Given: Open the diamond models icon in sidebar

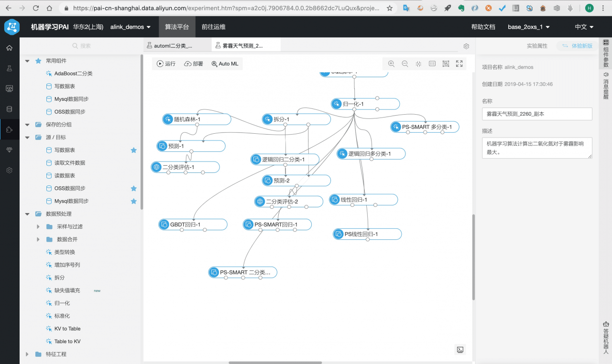Looking at the screenshot, I should [x=10, y=150].
